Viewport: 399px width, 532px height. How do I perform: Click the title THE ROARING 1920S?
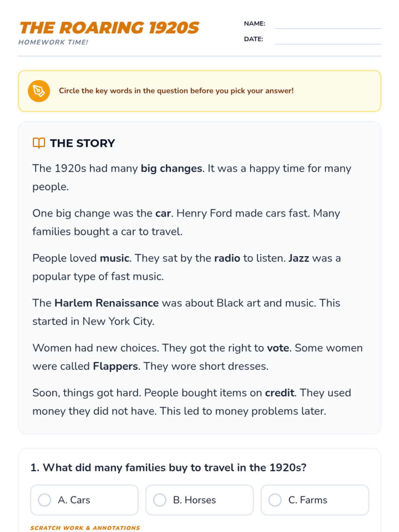point(109,28)
